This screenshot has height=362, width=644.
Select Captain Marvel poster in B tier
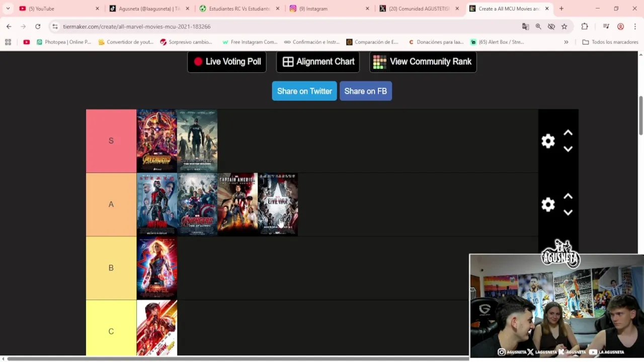point(156,268)
